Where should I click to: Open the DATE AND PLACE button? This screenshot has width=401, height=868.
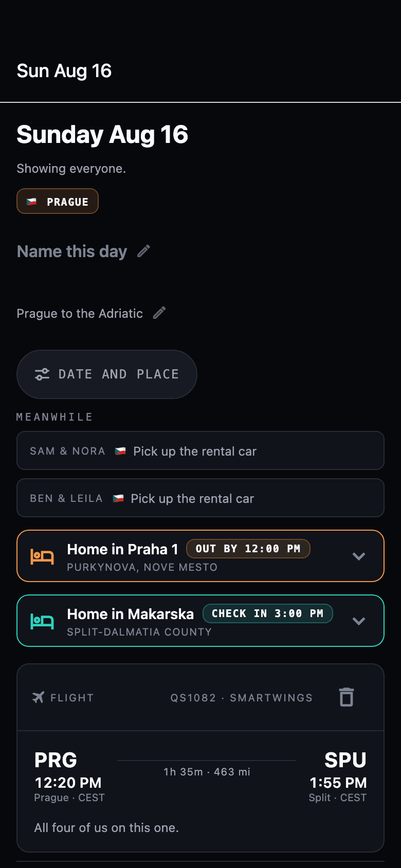pos(107,374)
